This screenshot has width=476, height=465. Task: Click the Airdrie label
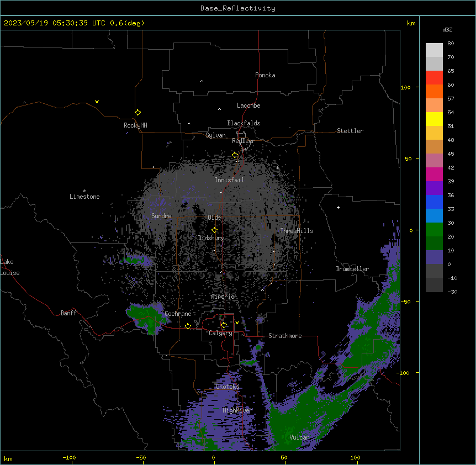223,297
